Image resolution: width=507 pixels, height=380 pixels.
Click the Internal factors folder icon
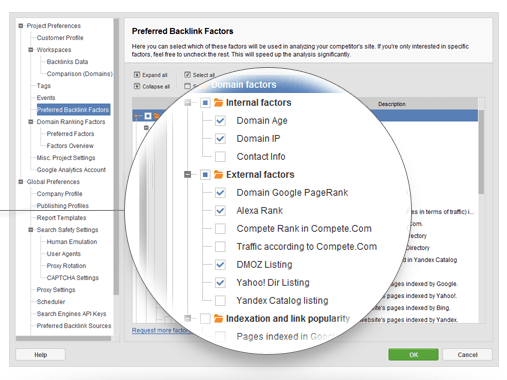(x=218, y=102)
